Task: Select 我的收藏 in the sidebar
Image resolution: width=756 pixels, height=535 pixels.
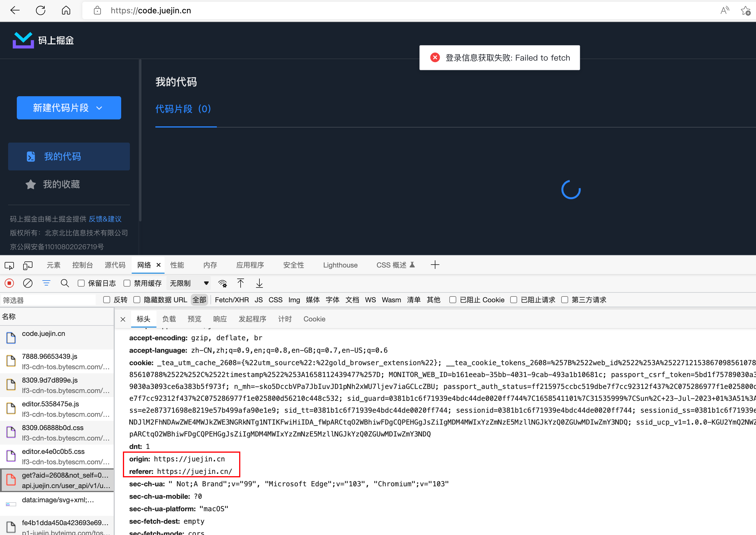Action: pyautogui.click(x=61, y=184)
